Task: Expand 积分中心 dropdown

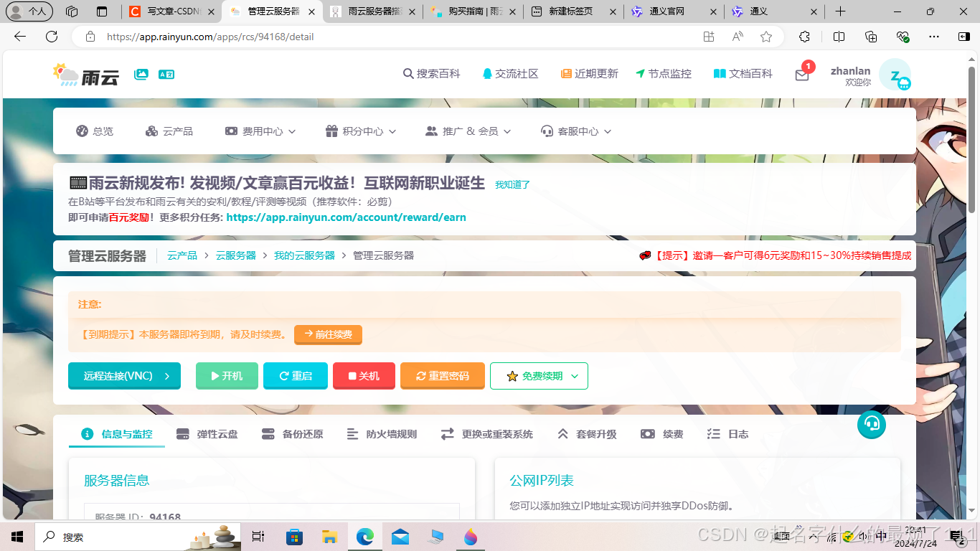Action: click(361, 131)
